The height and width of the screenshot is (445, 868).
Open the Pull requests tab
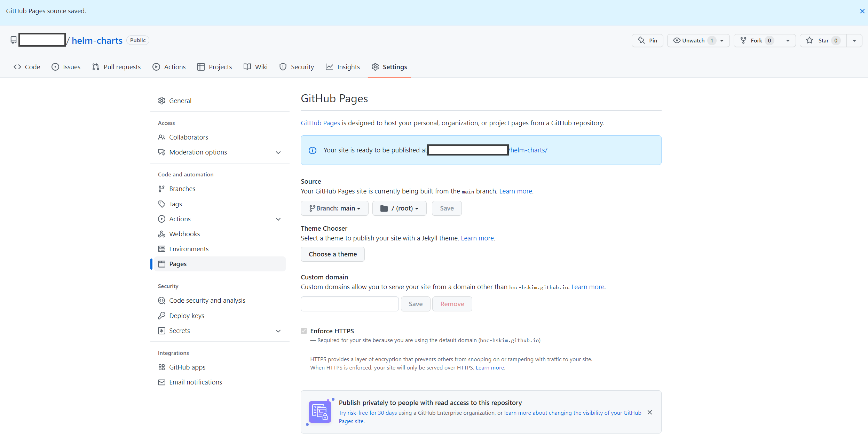pos(116,67)
